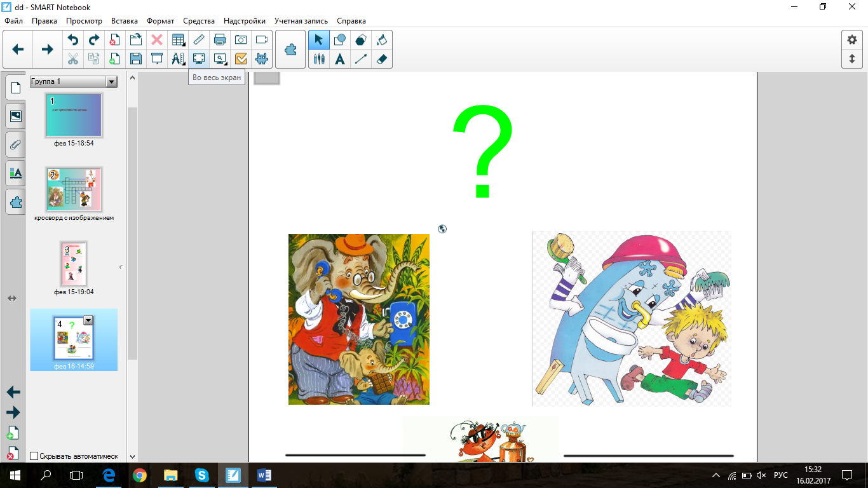Open the Add-ons puzzle piece in the toolbar
The width and height of the screenshot is (868, 488).
[291, 49]
